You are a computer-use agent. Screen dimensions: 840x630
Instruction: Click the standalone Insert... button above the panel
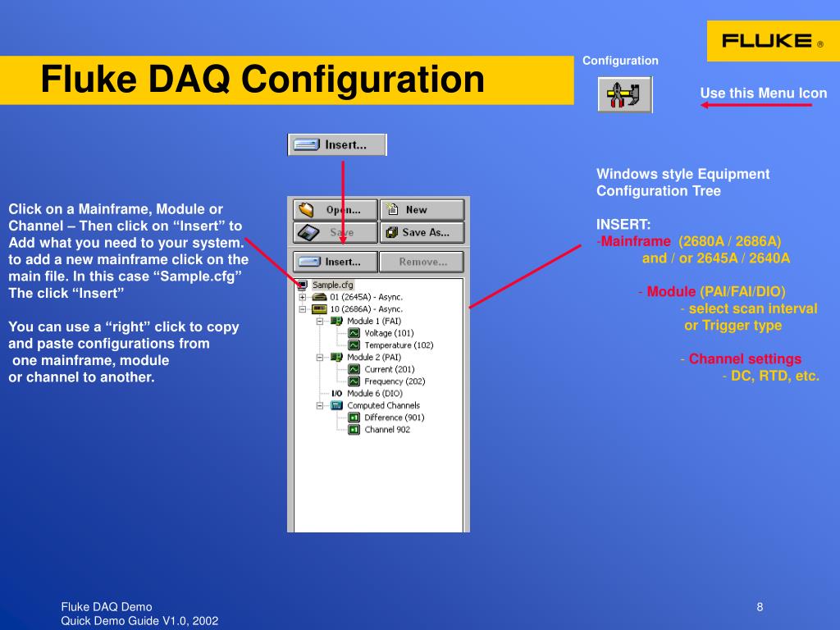pos(337,144)
